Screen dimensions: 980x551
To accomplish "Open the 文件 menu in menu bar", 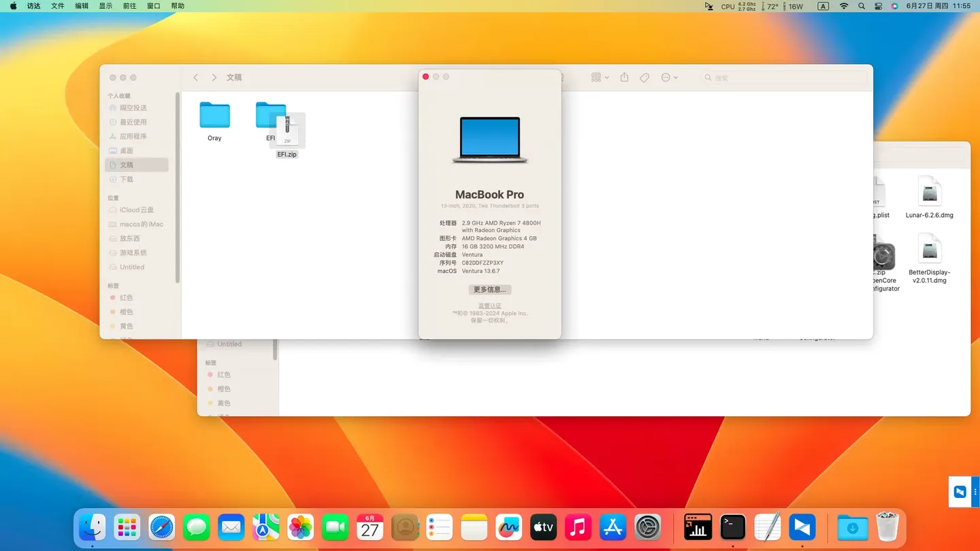I will pyautogui.click(x=58, y=6).
